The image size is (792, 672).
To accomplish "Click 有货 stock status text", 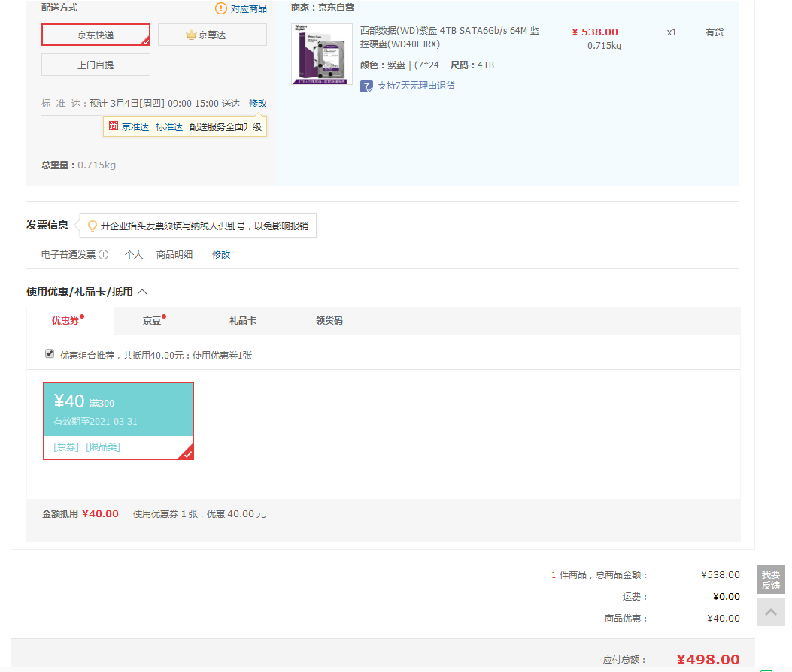I will (x=715, y=32).
